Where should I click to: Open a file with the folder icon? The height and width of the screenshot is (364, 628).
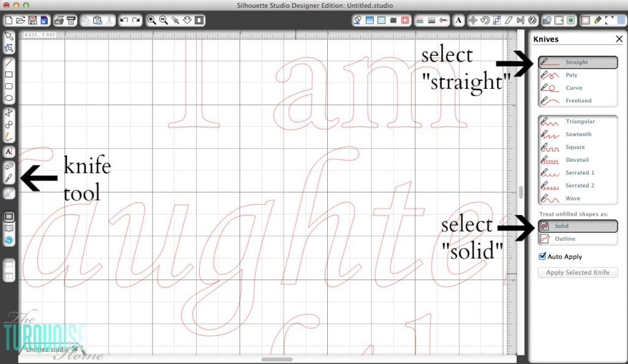(x=21, y=20)
